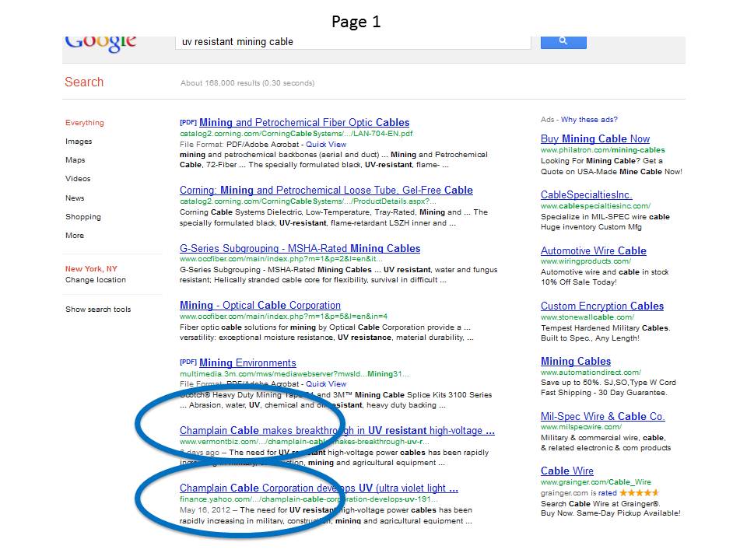The height and width of the screenshot is (560, 747).
Task: Open Mining Environments PDF result
Action: pyautogui.click(x=247, y=363)
